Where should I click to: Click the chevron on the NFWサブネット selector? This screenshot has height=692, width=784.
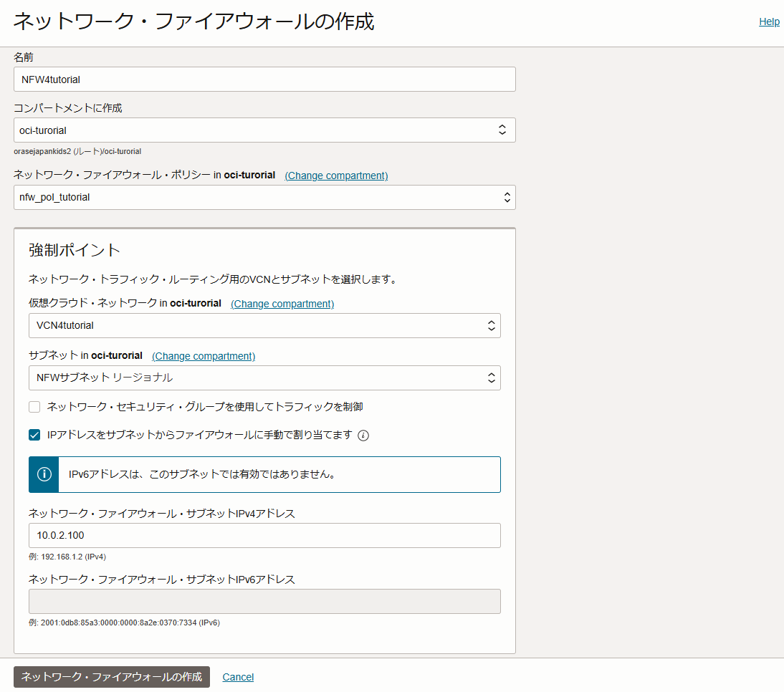(492, 378)
